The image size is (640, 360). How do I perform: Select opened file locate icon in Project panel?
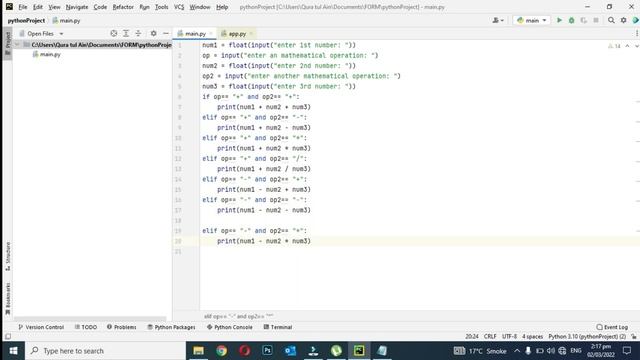click(114, 33)
